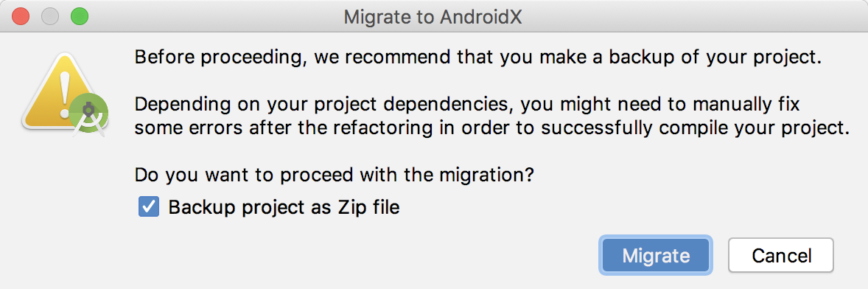
Task: Click the green zoom window button
Action: click(80, 17)
